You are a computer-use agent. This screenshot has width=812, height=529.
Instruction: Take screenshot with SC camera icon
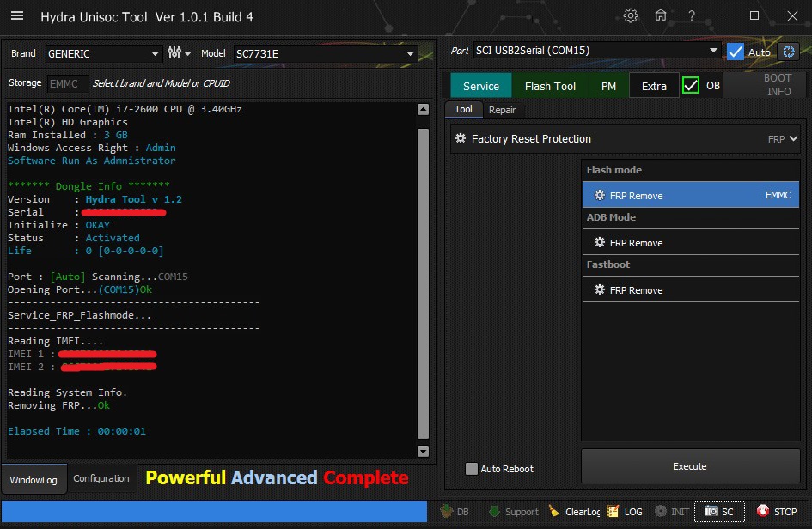[711, 512]
